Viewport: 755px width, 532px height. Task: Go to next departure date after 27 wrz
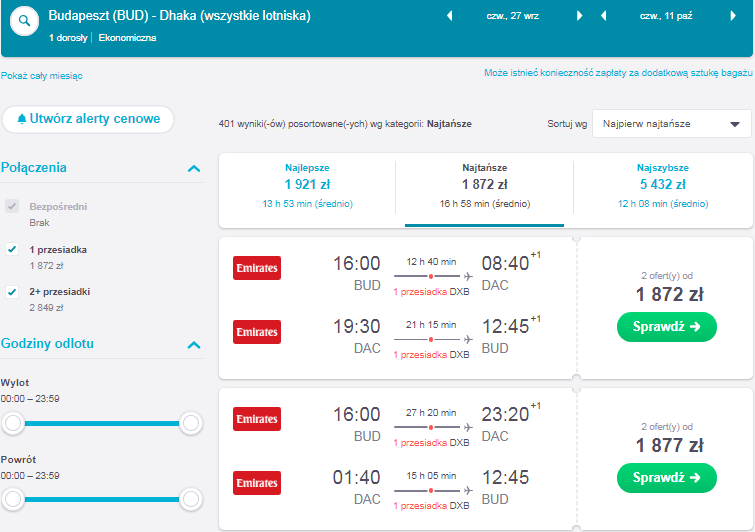pos(579,16)
